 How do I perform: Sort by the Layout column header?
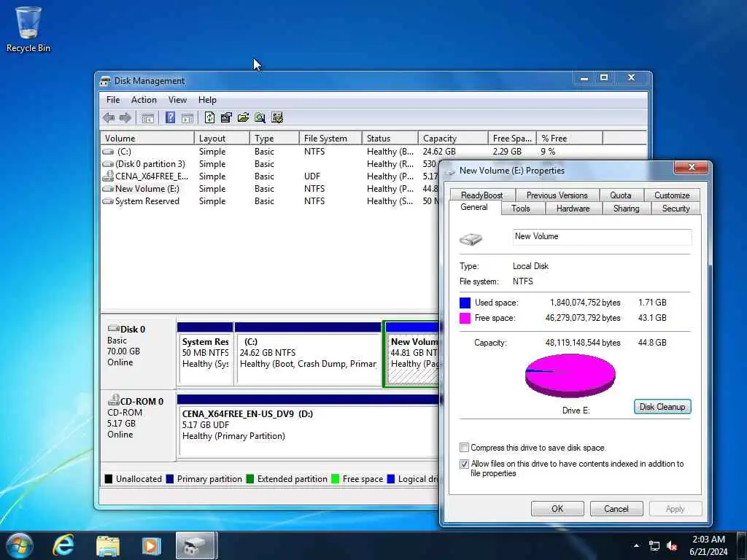pyautogui.click(x=222, y=138)
